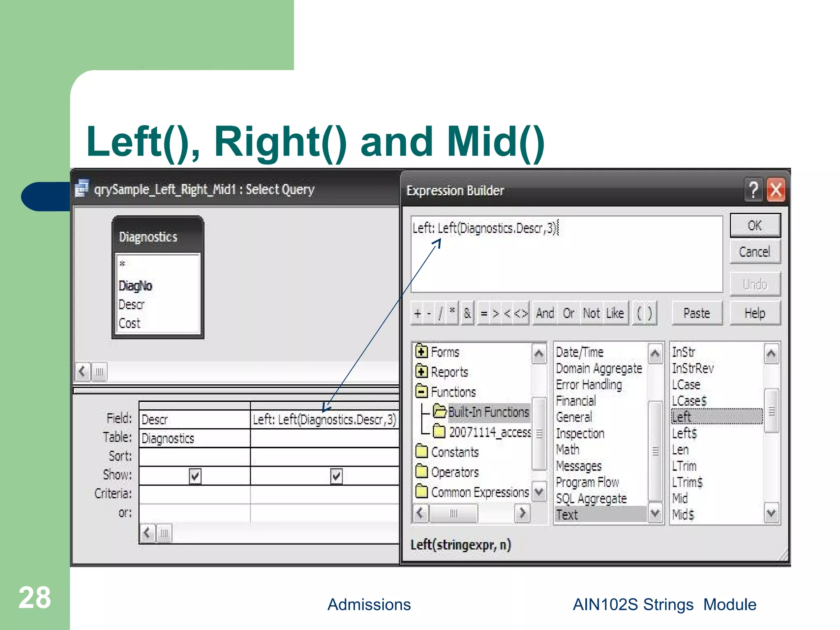Click the Cancel button in Expression Builder
The height and width of the screenshot is (630, 840).
(x=755, y=251)
